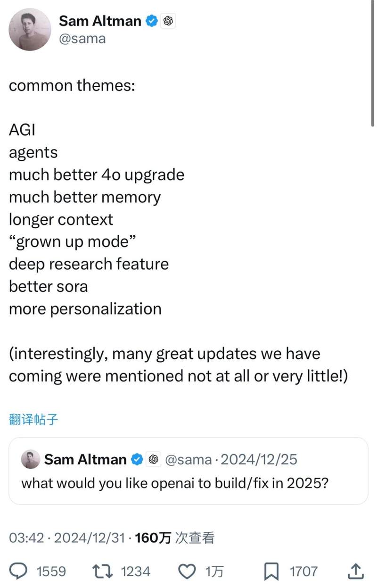
Task: Open Sam Altman's large profile avatar
Action: [x=30, y=29]
